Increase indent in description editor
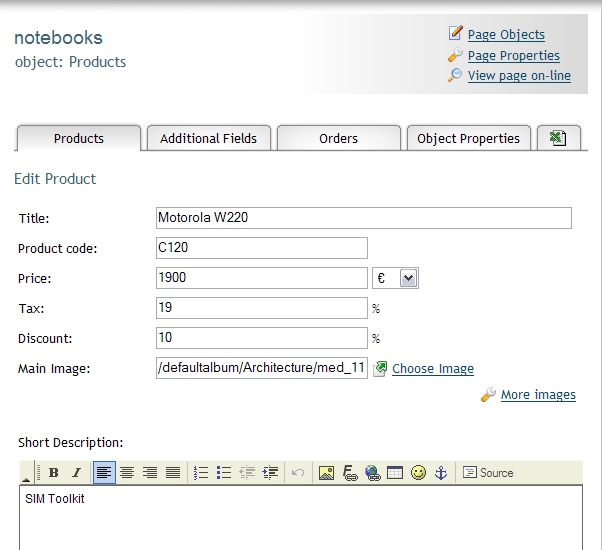Screen dimensions: 602x550 click(x=270, y=472)
